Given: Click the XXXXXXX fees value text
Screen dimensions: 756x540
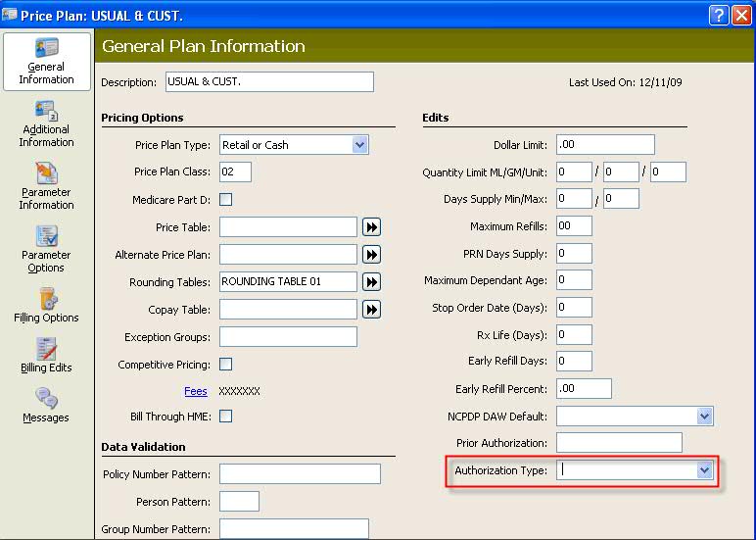Looking at the screenshot, I should pyautogui.click(x=239, y=391).
